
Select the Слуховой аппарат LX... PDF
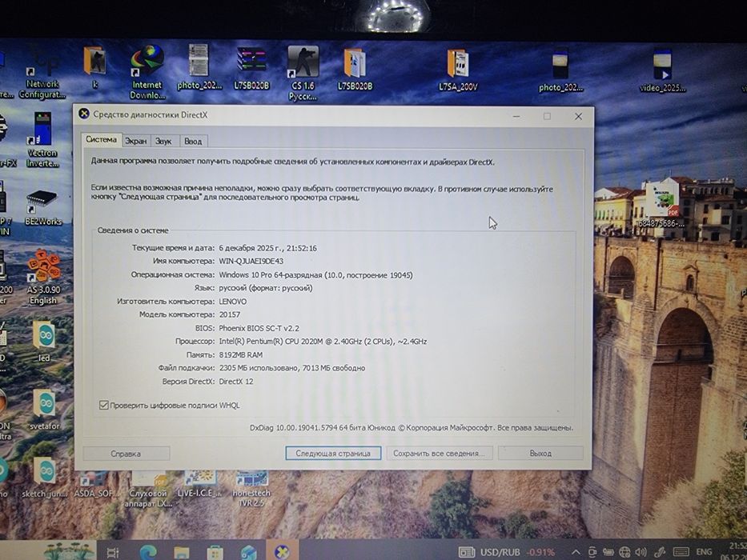coord(148,490)
